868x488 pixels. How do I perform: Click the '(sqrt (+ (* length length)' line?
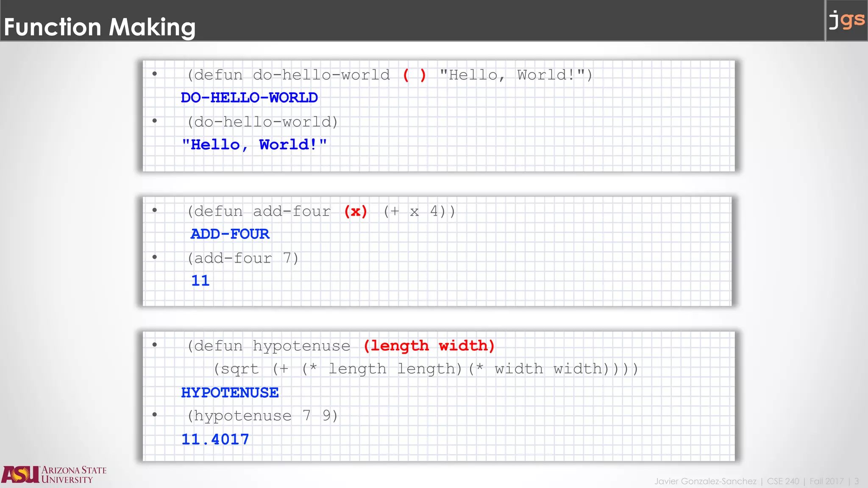point(426,369)
